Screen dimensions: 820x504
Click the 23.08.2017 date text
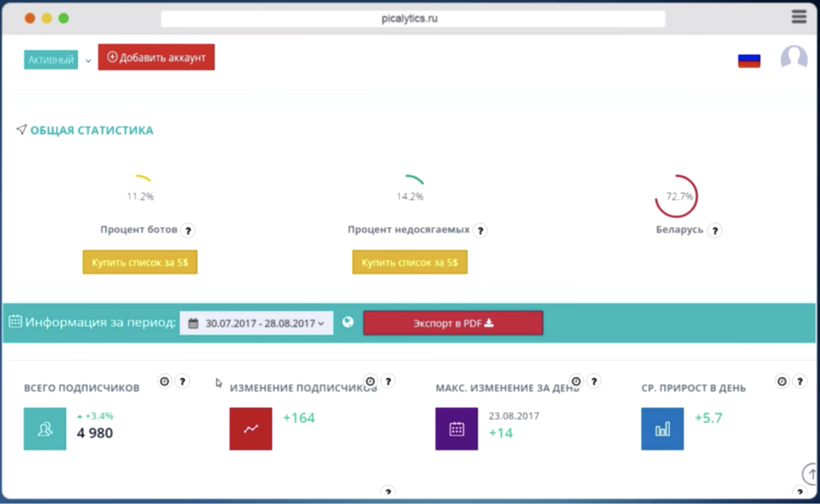pos(514,416)
